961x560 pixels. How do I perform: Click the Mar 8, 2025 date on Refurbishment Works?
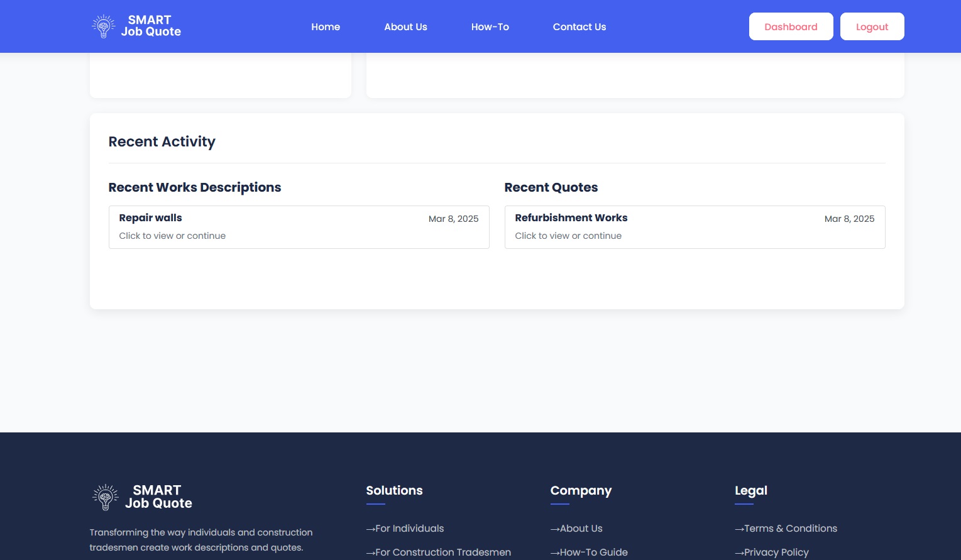(849, 219)
